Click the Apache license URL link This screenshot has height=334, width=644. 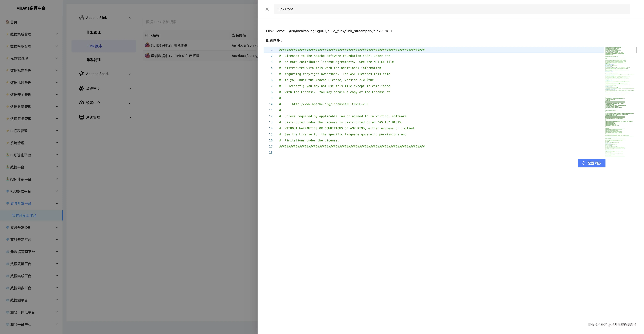click(330, 104)
